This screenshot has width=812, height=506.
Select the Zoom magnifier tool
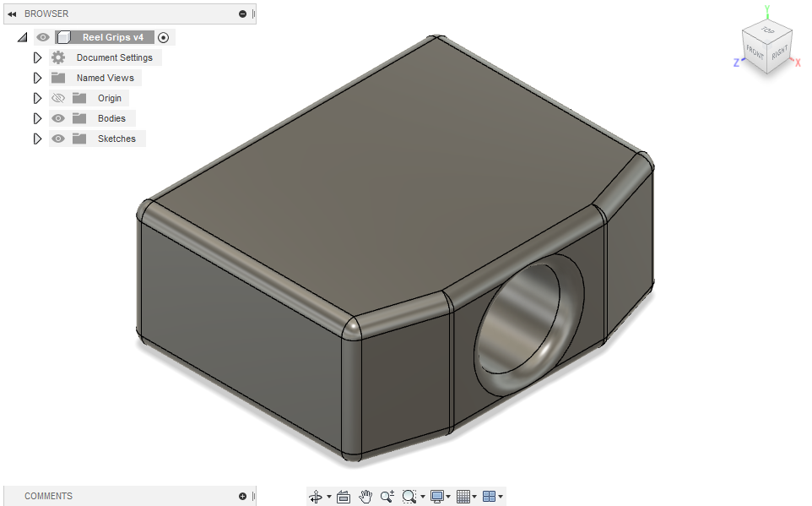click(387, 497)
